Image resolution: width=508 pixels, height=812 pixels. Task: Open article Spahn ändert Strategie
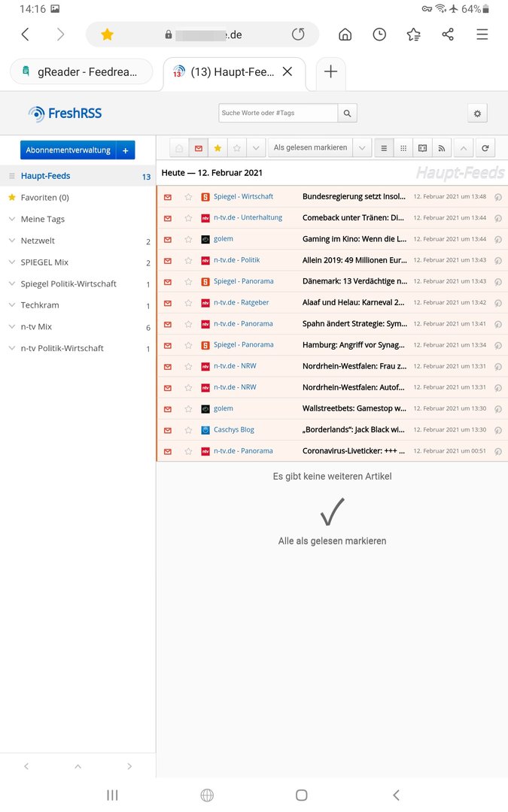click(354, 323)
